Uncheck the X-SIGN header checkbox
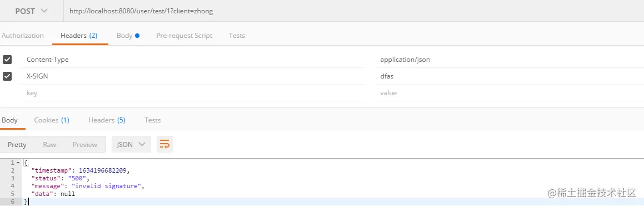The height and width of the screenshot is (206, 644). click(x=7, y=76)
